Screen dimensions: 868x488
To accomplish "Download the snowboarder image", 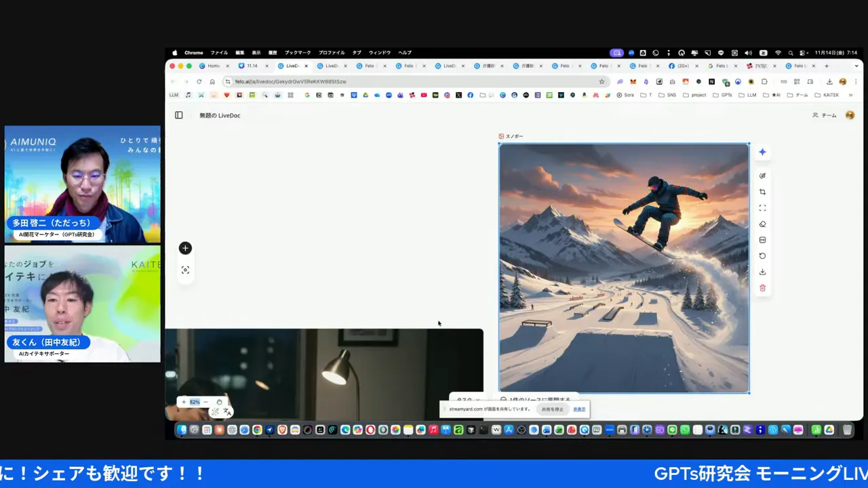I will 762,271.
